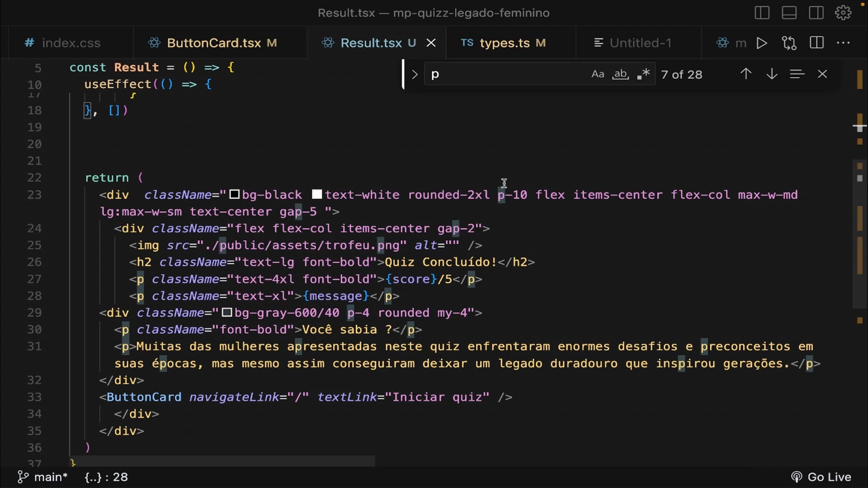Expand Replace toggle in find widget
The width and height of the screenshot is (868, 488).
[x=415, y=74]
